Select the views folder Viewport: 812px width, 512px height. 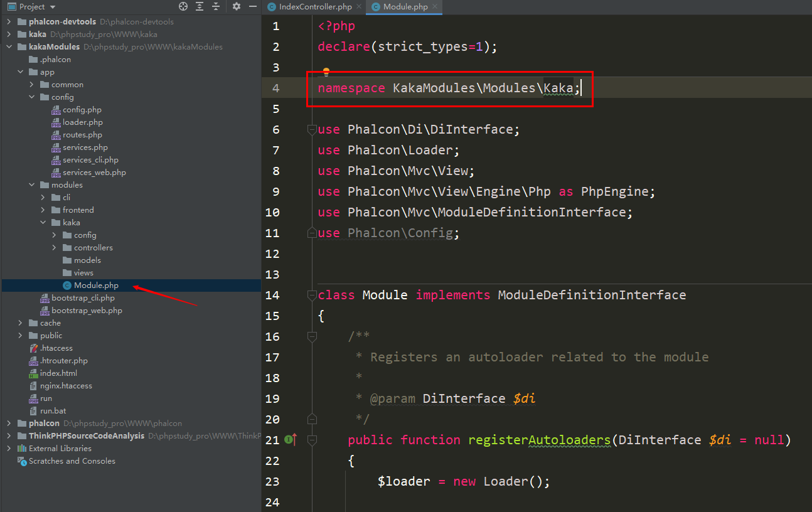tap(83, 272)
